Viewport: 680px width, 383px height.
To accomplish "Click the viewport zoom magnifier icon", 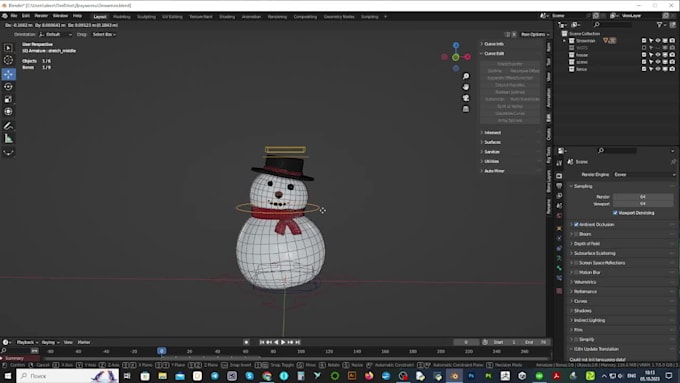I will point(466,76).
